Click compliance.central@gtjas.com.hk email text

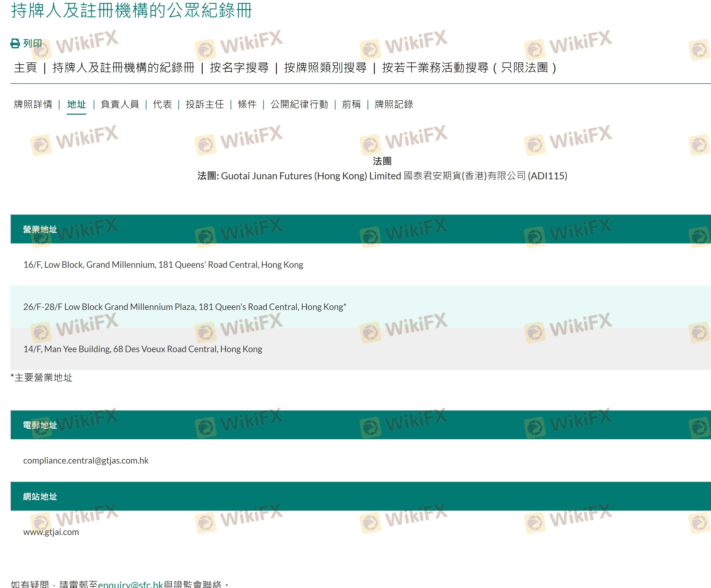coord(86,460)
